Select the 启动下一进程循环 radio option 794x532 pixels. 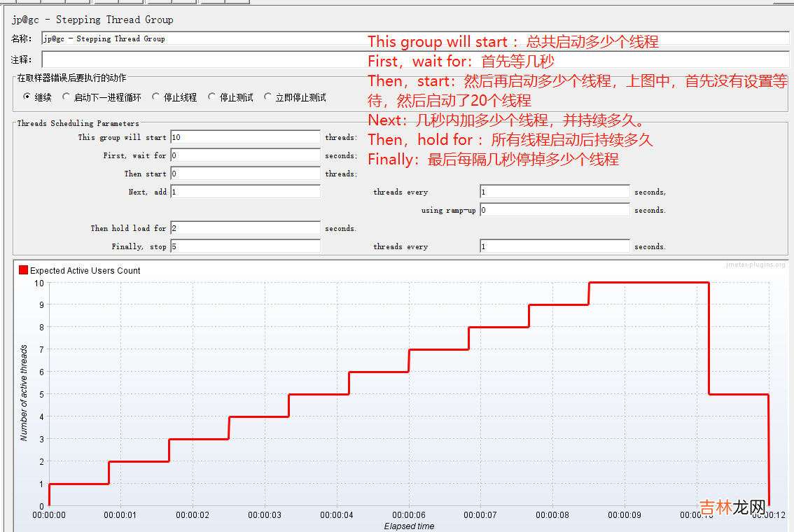tap(67, 97)
